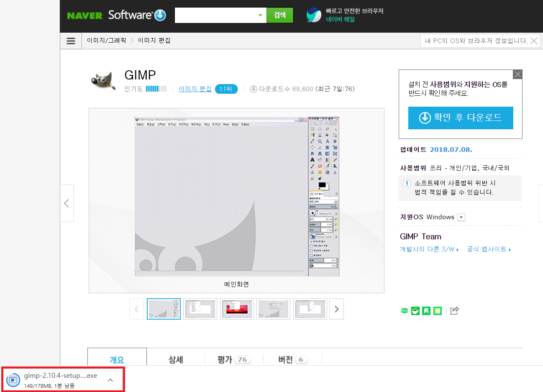The height and width of the screenshot is (392, 543).
Task: Go to previous software with left arrow
Action: click(x=67, y=203)
